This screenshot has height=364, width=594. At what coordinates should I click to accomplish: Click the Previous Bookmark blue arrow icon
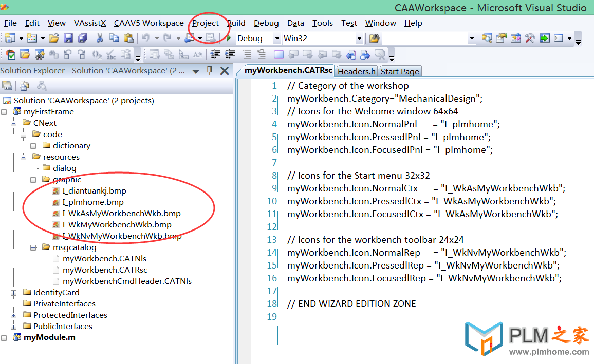pyautogui.click(x=351, y=54)
